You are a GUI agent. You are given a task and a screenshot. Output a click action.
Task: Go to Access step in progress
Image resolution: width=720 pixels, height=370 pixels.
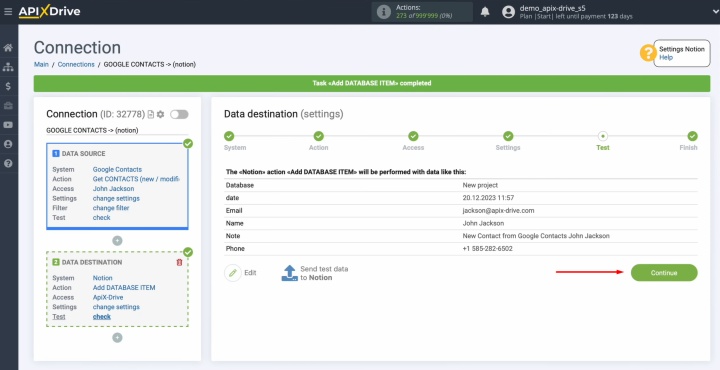point(413,136)
